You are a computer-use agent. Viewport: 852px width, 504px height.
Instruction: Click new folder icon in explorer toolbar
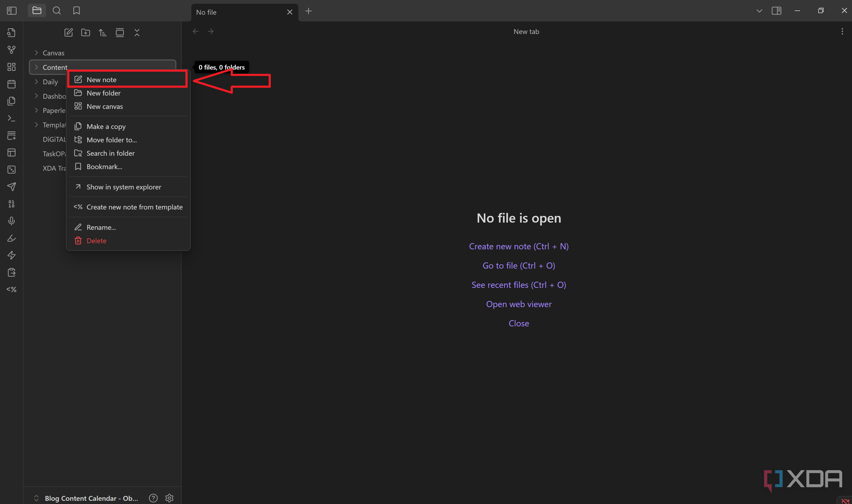[86, 33]
